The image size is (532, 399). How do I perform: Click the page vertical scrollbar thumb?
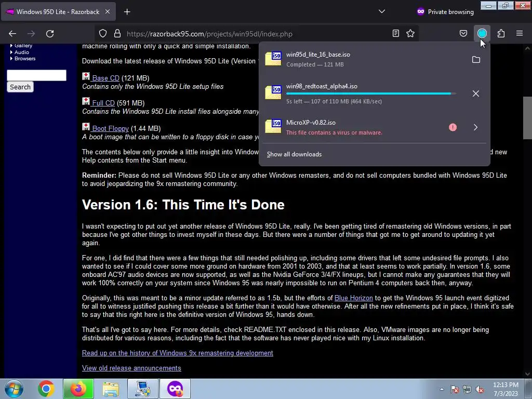[527, 118]
